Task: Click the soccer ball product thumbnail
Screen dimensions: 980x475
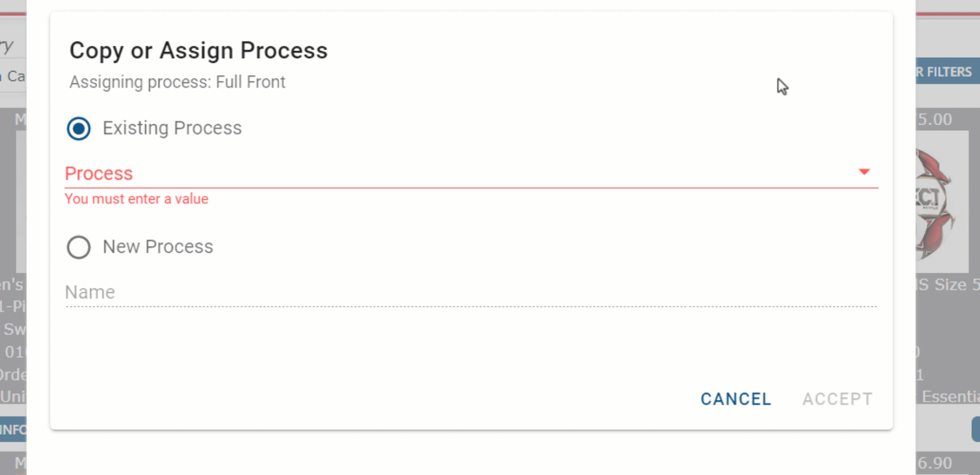Action: tap(942, 202)
